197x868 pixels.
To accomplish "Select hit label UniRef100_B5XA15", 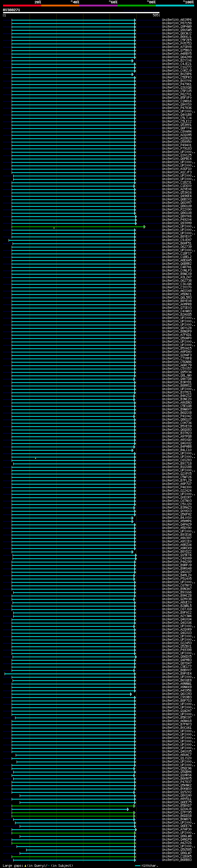I will click(177, 349).
